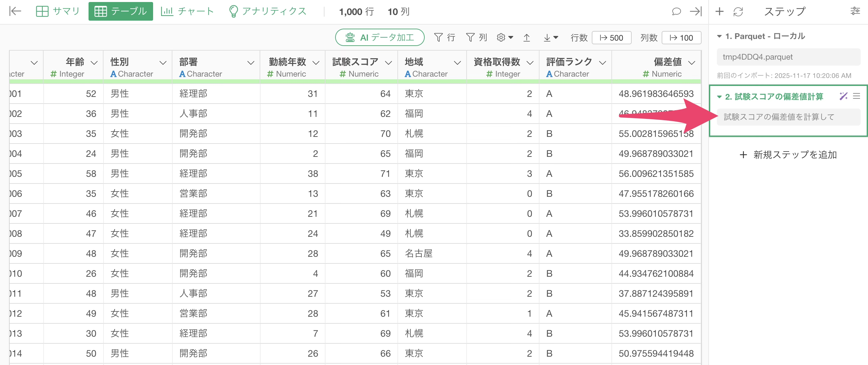Open the download arrow dropdown
This screenshot has height=365, width=868.
click(x=550, y=38)
